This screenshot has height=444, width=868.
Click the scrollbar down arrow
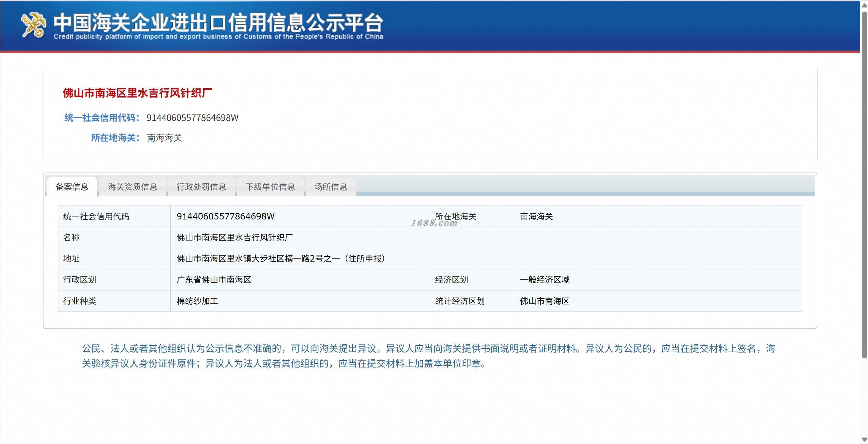864,440
